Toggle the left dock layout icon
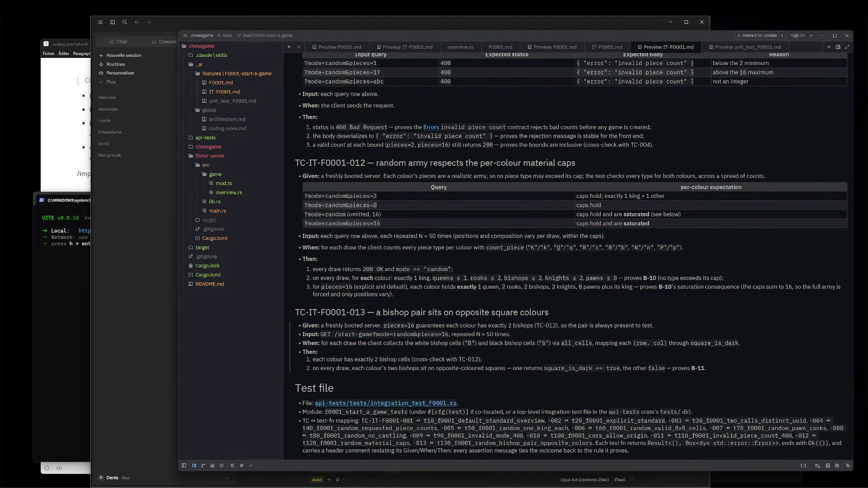868x488 pixels. [184, 465]
